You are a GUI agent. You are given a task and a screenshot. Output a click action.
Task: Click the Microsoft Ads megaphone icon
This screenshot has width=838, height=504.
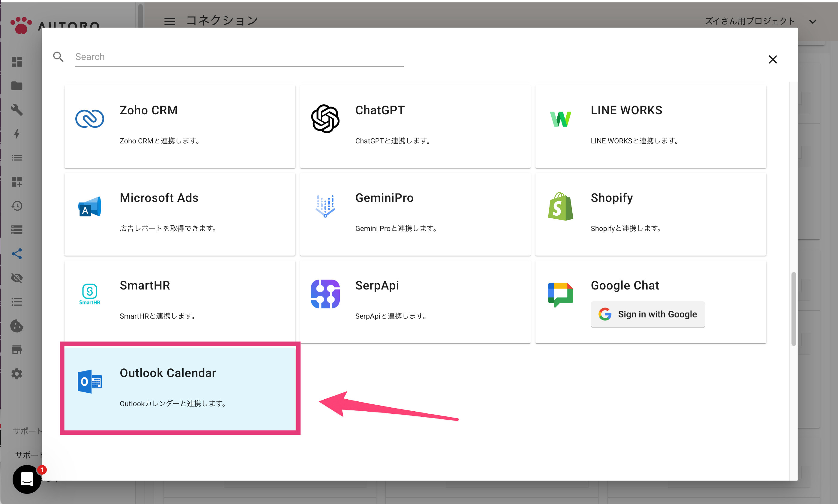point(90,206)
